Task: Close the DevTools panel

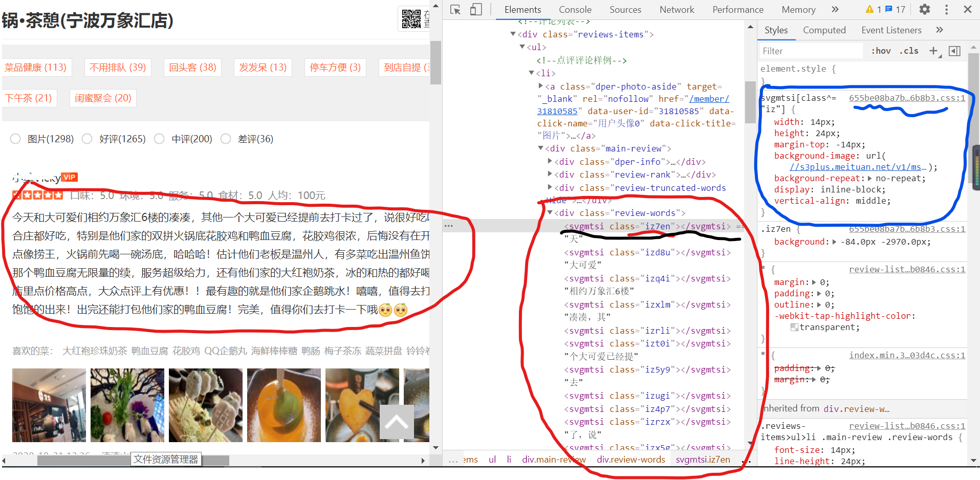Action: 967,9
